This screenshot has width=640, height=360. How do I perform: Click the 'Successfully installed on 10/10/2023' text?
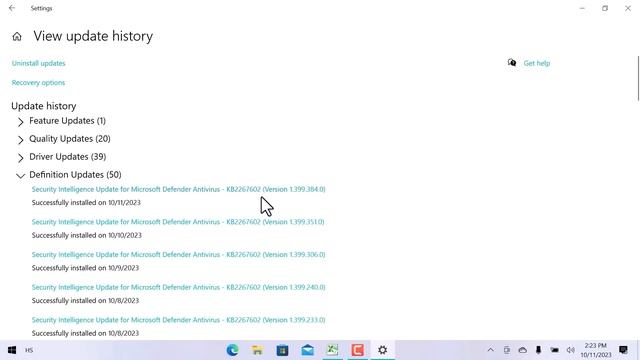[x=87, y=236]
